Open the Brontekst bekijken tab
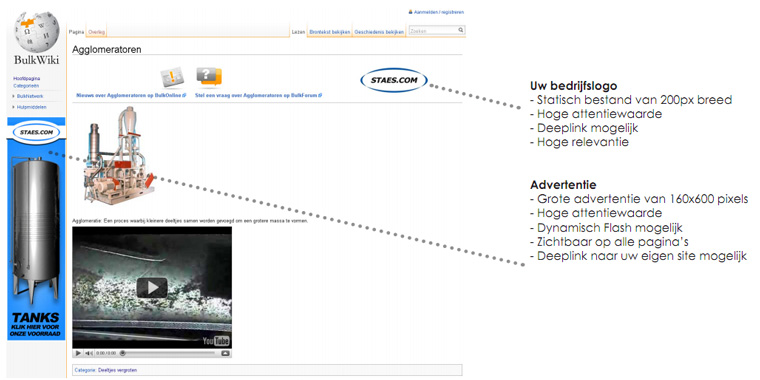 click(x=330, y=32)
